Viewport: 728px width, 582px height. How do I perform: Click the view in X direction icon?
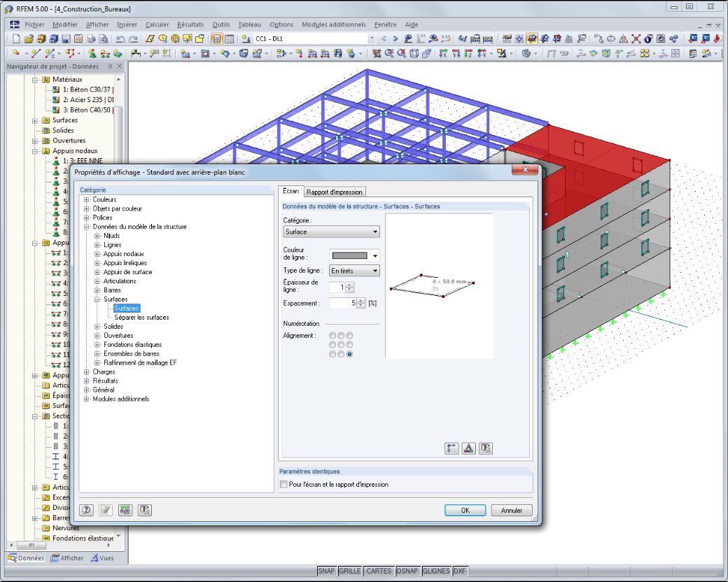(444, 54)
